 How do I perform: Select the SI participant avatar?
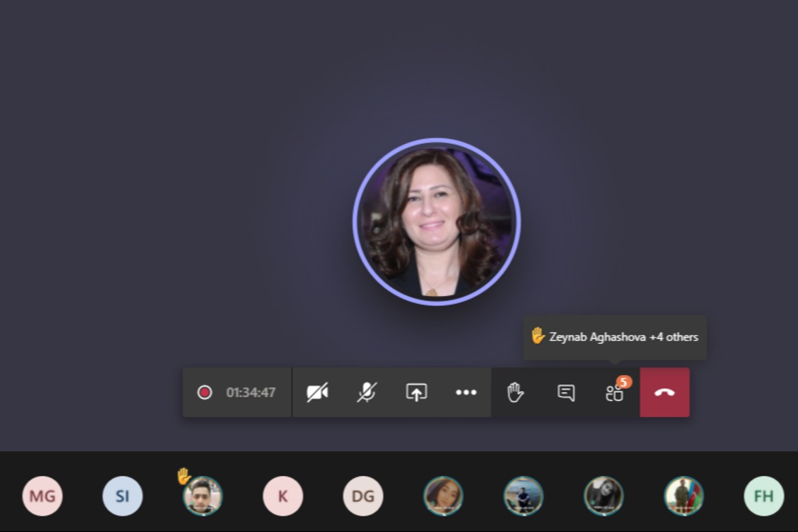tap(123, 496)
